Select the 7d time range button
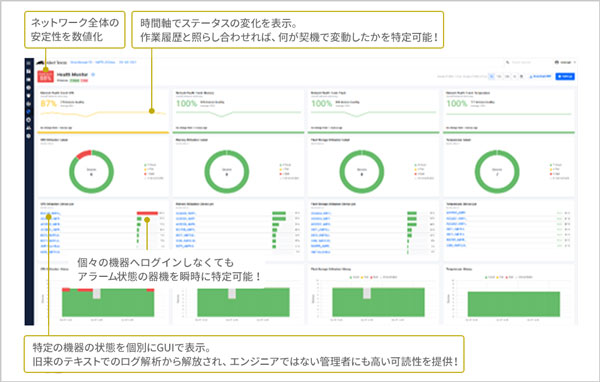The height and width of the screenshot is (382, 600). [x=515, y=77]
